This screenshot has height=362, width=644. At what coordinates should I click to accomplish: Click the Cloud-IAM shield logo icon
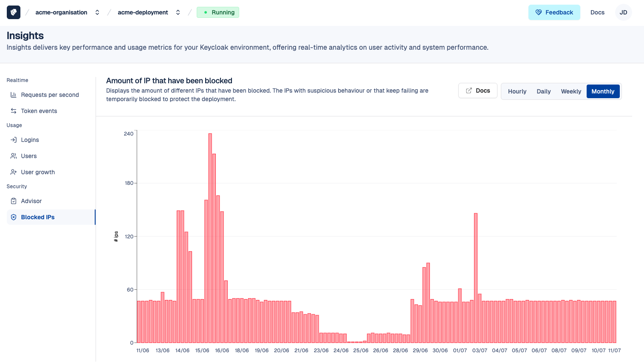coord(14,12)
